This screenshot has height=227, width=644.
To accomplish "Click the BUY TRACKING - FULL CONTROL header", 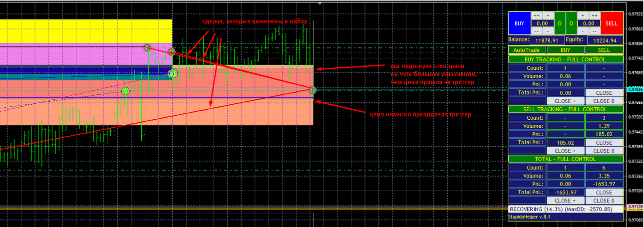I will 566,59.
